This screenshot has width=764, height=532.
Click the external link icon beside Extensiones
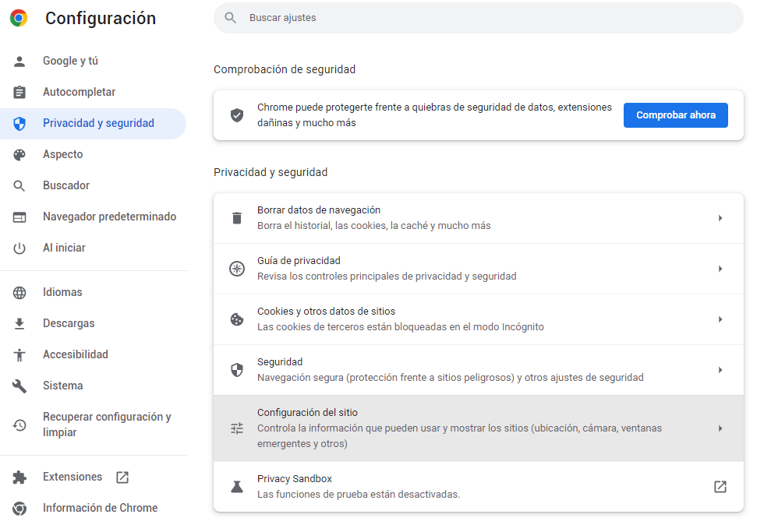tap(122, 477)
